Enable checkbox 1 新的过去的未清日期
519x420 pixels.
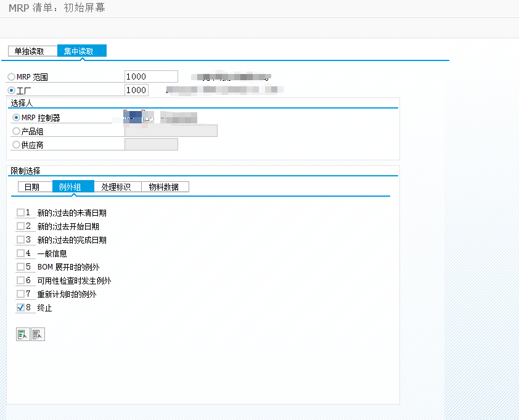19,212
